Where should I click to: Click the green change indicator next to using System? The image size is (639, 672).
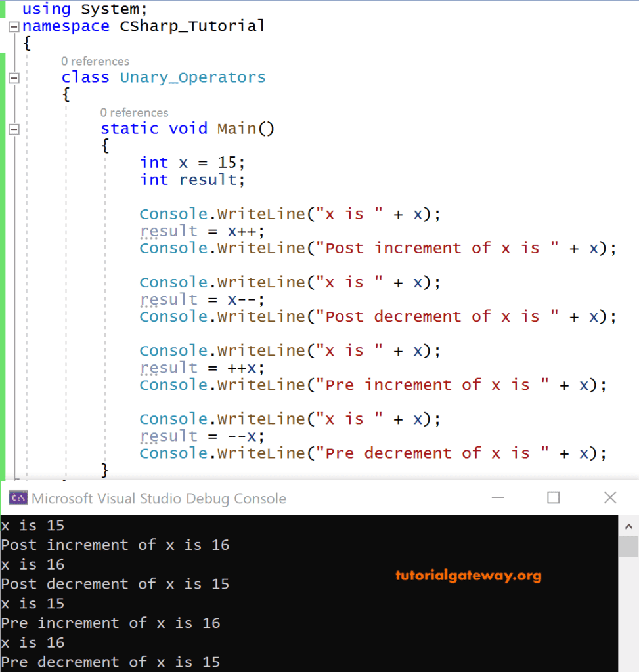[x=4, y=9]
